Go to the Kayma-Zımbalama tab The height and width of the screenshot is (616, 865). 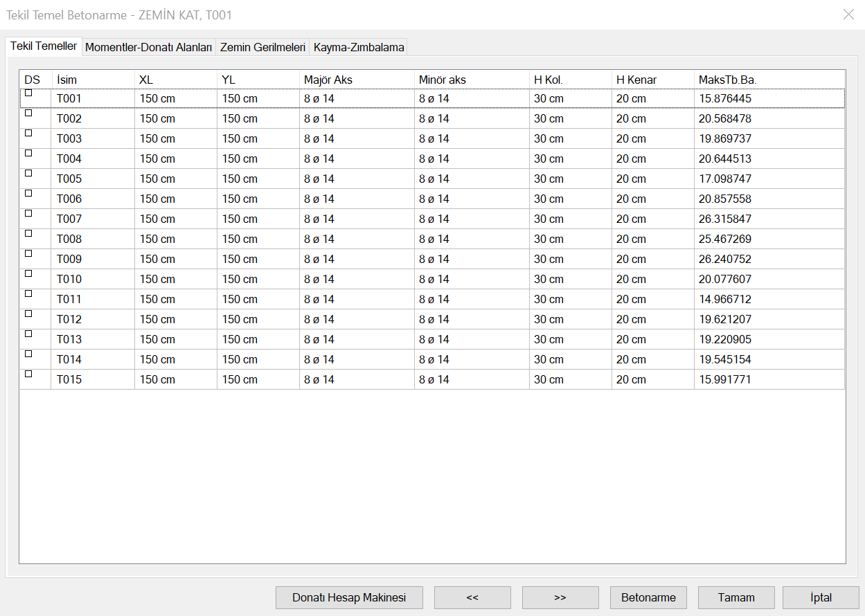coord(358,47)
